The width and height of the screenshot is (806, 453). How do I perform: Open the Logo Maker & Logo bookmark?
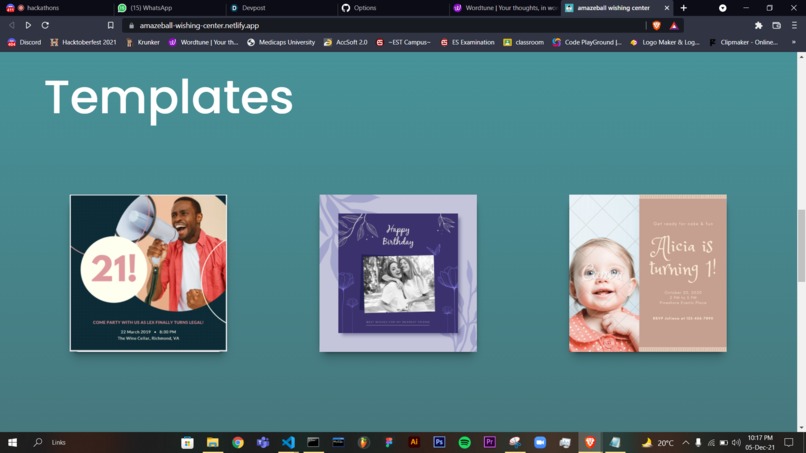tap(665, 42)
